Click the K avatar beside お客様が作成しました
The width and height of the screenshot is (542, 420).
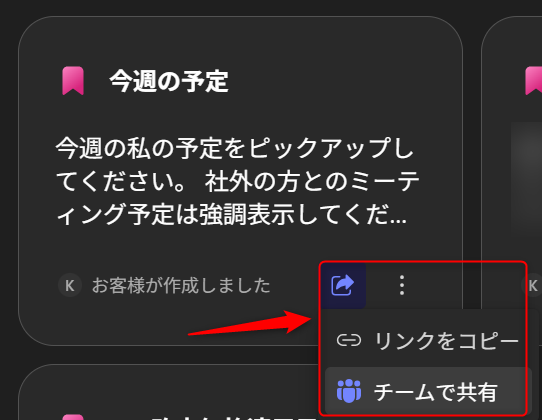[70, 286]
